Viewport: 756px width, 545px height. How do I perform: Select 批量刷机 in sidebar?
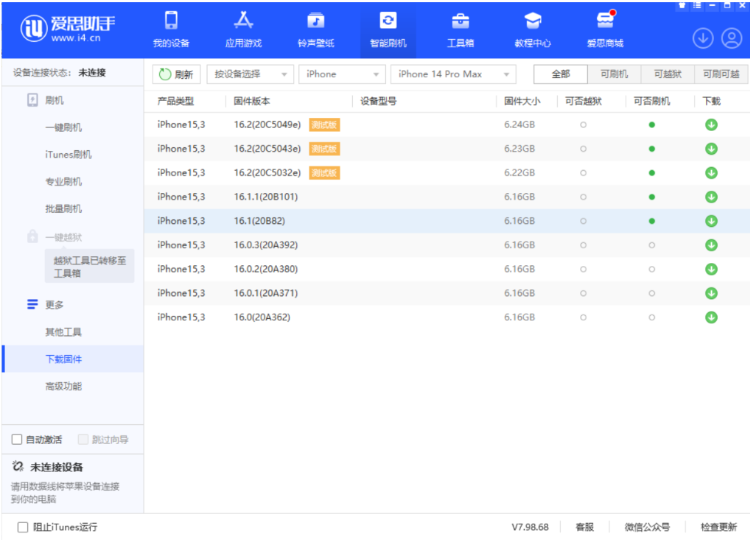pyautogui.click(x=63, y=208)
